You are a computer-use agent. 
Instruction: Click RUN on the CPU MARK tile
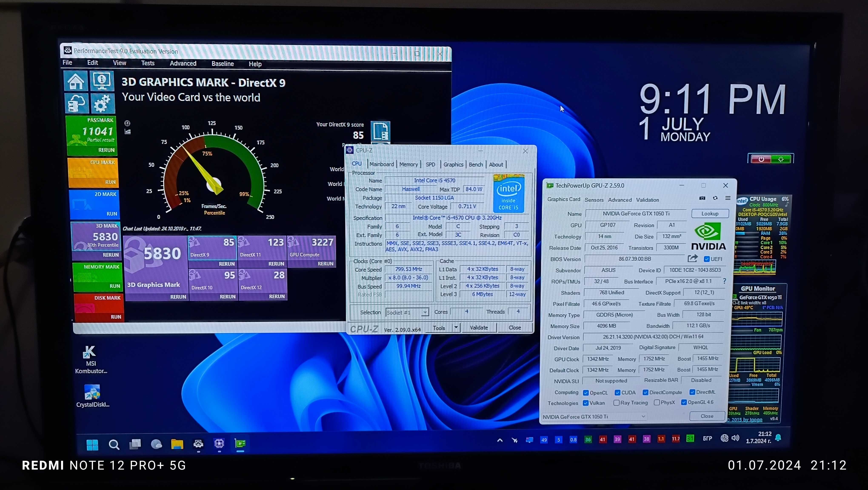(110, 182)
